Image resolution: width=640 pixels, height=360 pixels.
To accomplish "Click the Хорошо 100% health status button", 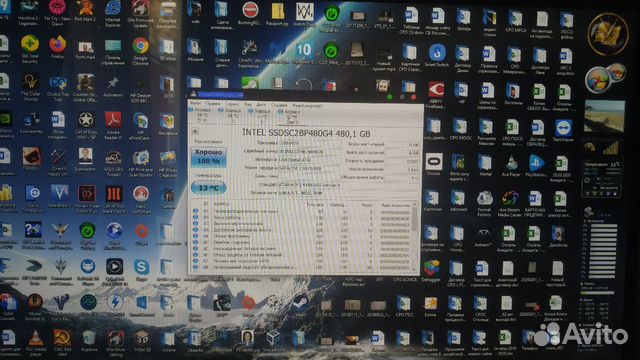I will (x=208, y=157).
